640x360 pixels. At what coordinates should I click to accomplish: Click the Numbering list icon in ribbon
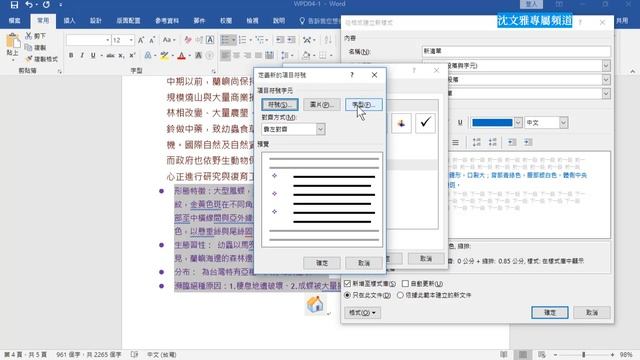(x=242, y=40)
